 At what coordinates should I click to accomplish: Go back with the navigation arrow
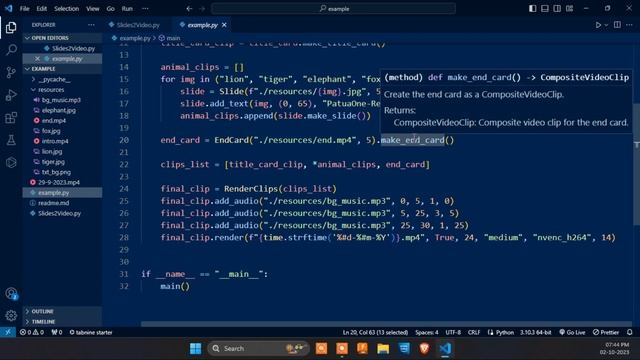(189, 9)
